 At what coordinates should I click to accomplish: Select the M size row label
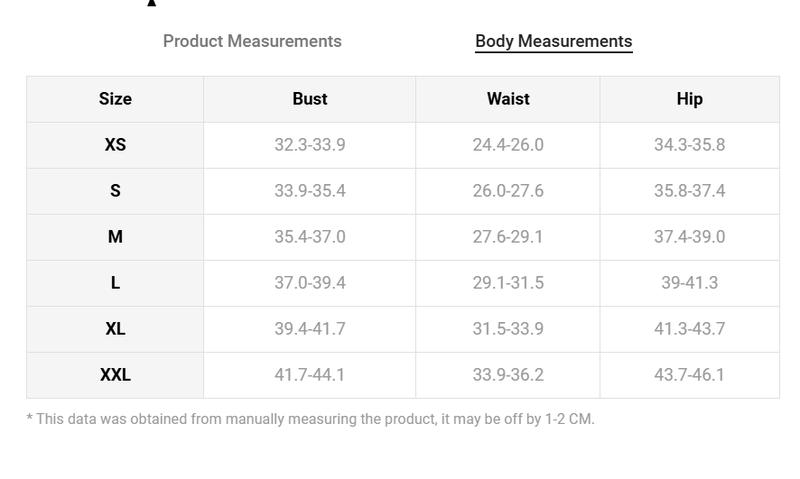tap(115, 237)
